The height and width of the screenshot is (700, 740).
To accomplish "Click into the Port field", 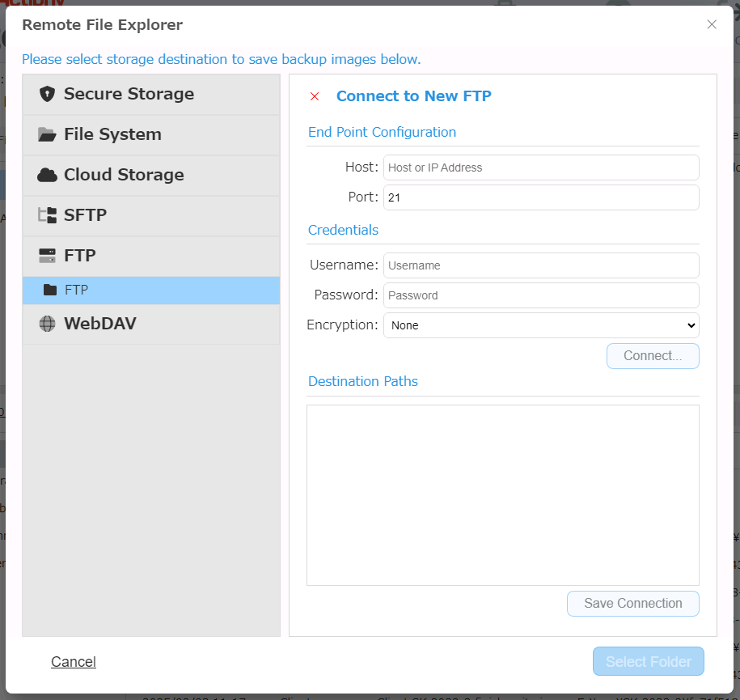I will (x=541, y=197).
